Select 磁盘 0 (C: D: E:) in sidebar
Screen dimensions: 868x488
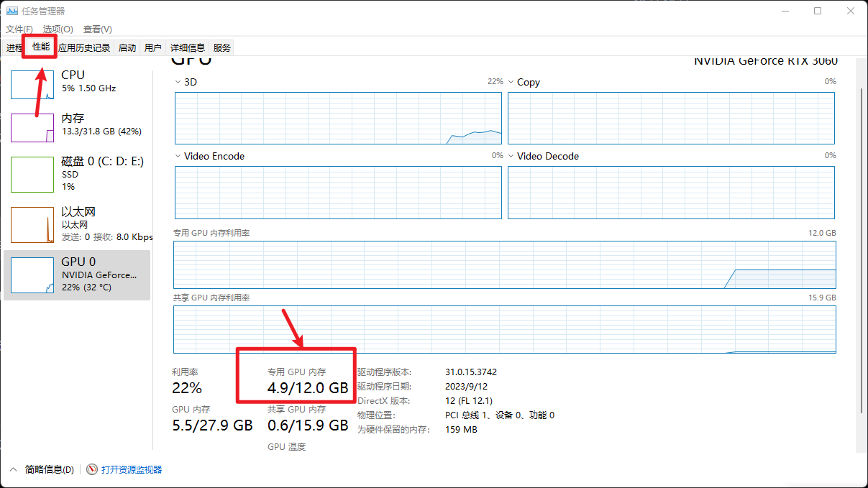tap(77, 173)
